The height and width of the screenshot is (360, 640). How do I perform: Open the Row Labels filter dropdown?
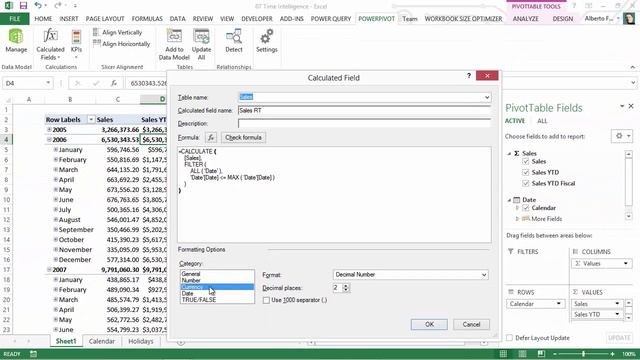coord(91,120)
